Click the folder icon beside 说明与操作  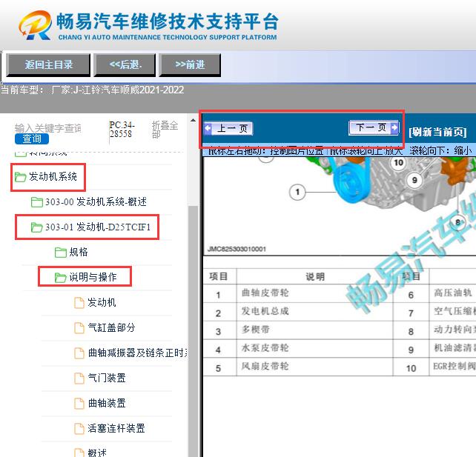pyautogui.click(x=60, y=277)
